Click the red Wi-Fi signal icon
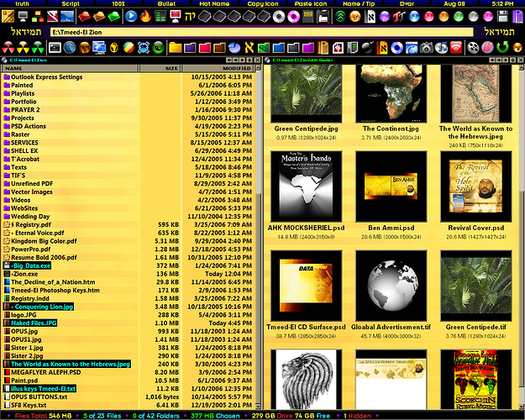Screen dimensions: 525x420 456,48
